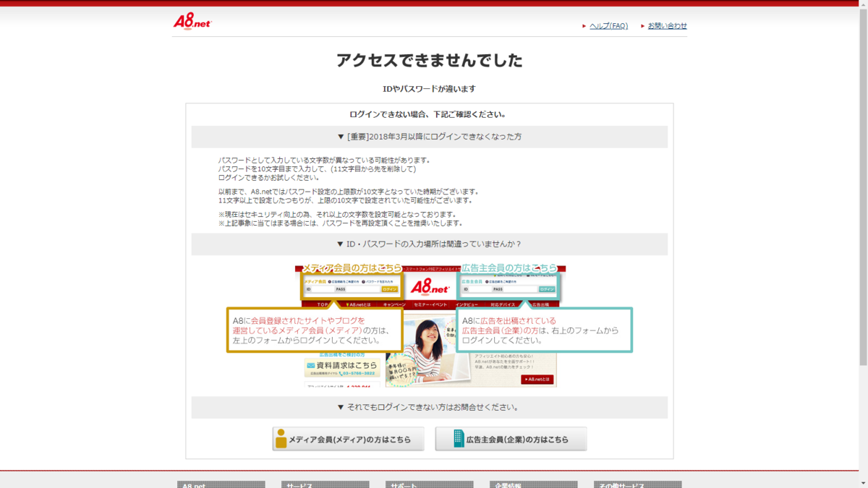Open the A8.net footer heading

pyautogui.click(x=221, y=485)
